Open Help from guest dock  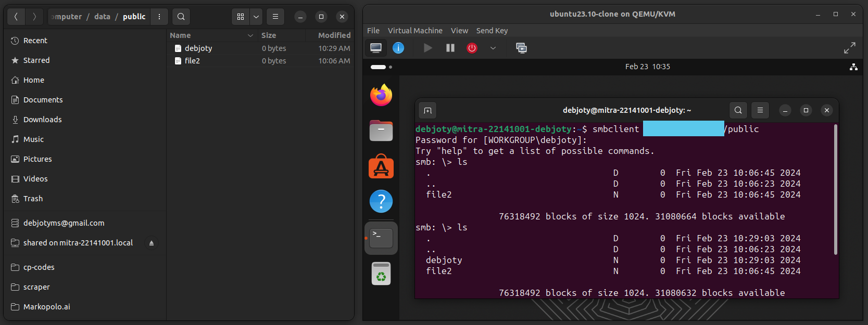(x=381, y=201)
